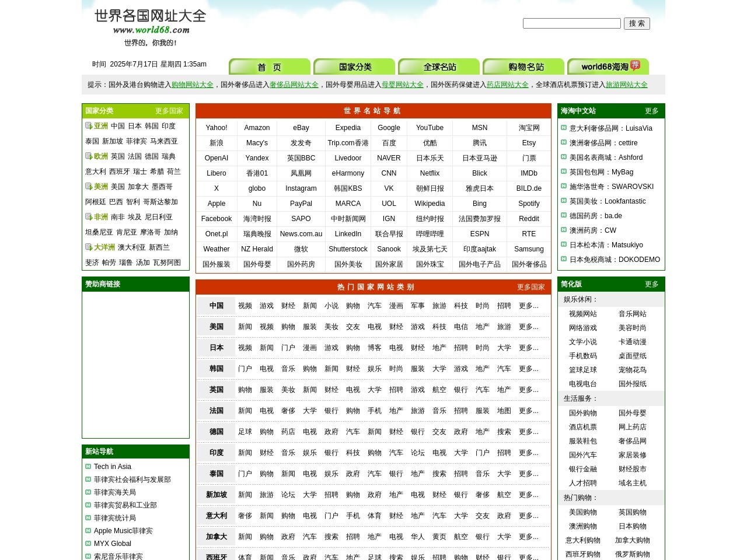747x560 pixels.
Task: Open the Yahoo link
Action: tap(216, 127)
